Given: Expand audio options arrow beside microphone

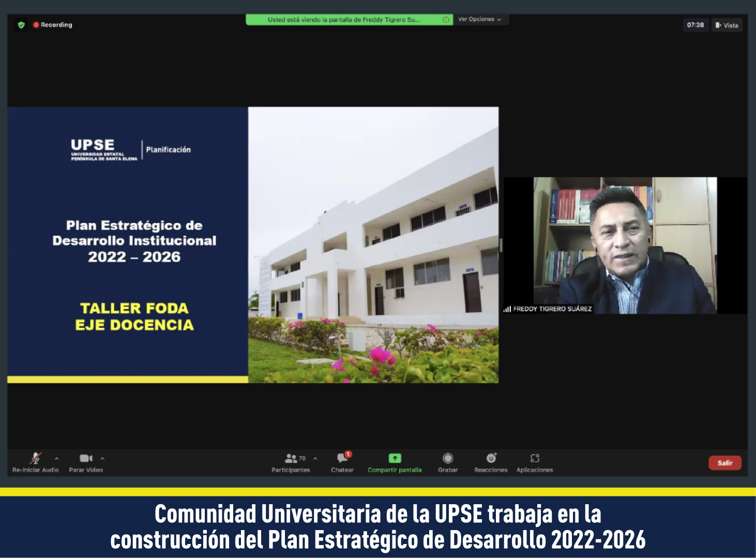Looking at the screenshot, I should point(56,459).
